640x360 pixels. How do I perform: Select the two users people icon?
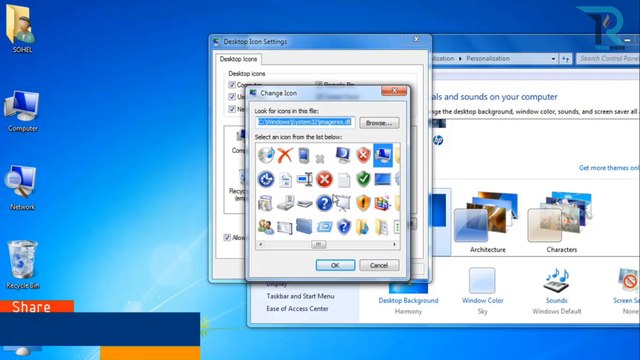point(266,227)
